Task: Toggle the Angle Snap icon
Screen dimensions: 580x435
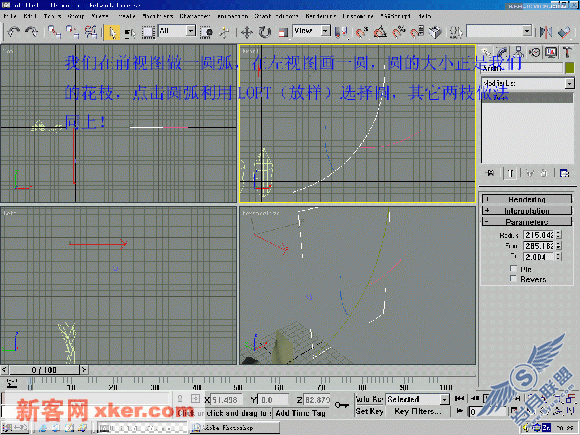Action: click(x=381, y=32)
